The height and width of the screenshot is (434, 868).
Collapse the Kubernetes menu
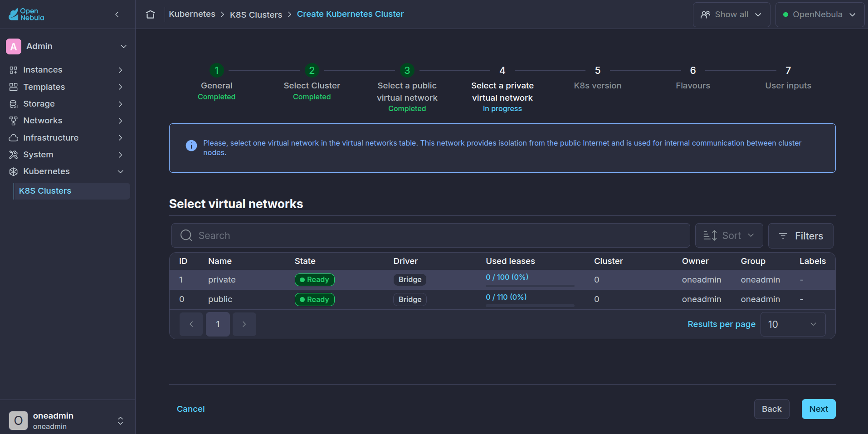click(120, 171)
